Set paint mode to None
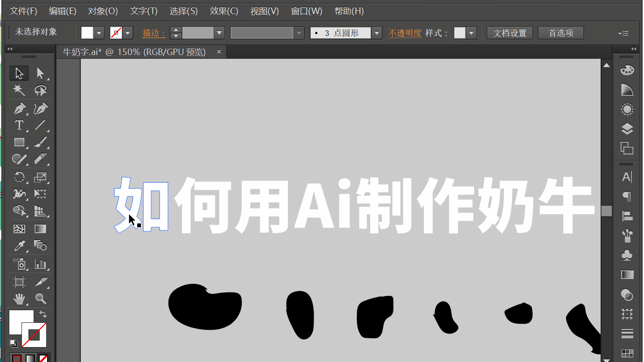The width and height of the screenshot is (644, 362). [43, 359]
